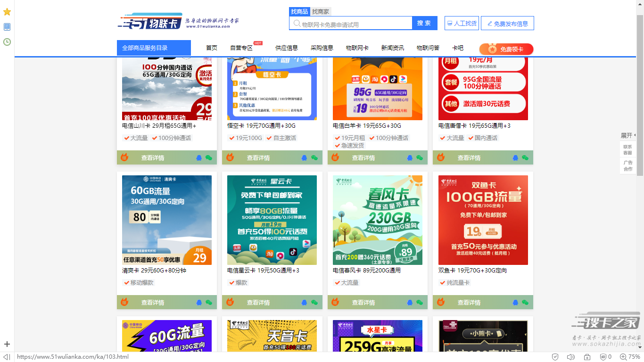Toggle the sidebar collapse arrow icon
Viewport: 644px width, 362px height.
(x=7, y=357)
